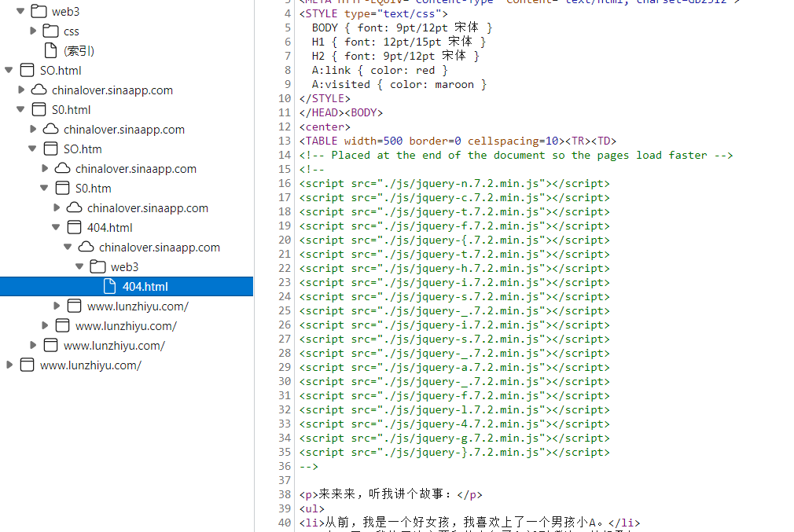The height and width of the screenshot is (532, 794).
Task: Expand the last www.lunzhiyu.com/ frame
Action: [9, 365]
